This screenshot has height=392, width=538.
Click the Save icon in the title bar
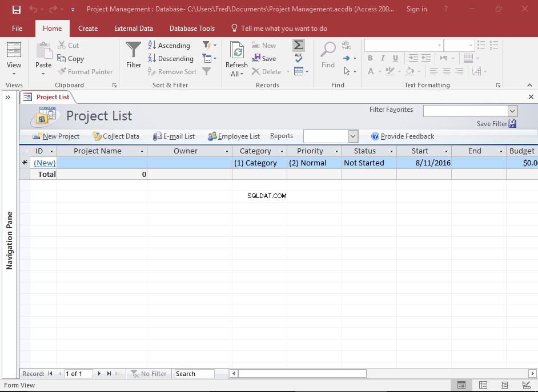pyautogui.click(x=16, y=9)
